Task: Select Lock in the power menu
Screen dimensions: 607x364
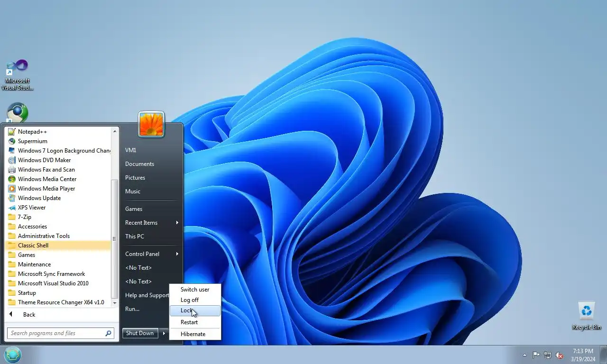Action: 195,310
